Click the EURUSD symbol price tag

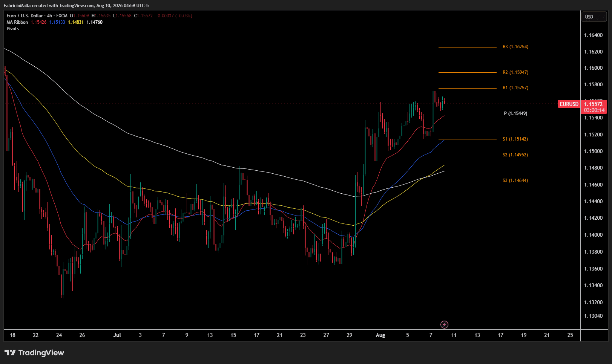click(x=569, y=104)
